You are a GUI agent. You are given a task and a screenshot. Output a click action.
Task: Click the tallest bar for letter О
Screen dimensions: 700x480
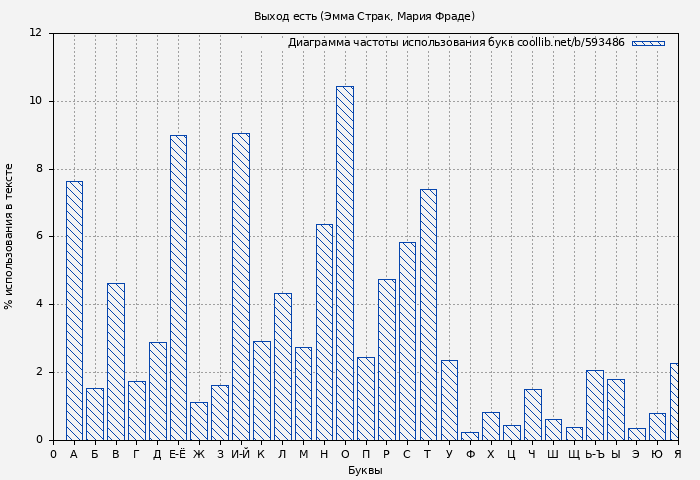(344, 263)
